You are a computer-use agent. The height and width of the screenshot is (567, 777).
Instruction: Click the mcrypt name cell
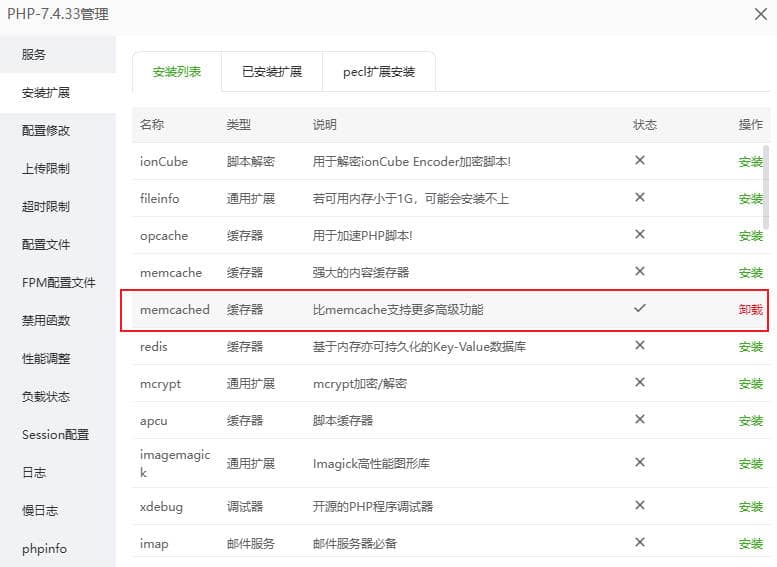tap(161, 384)
